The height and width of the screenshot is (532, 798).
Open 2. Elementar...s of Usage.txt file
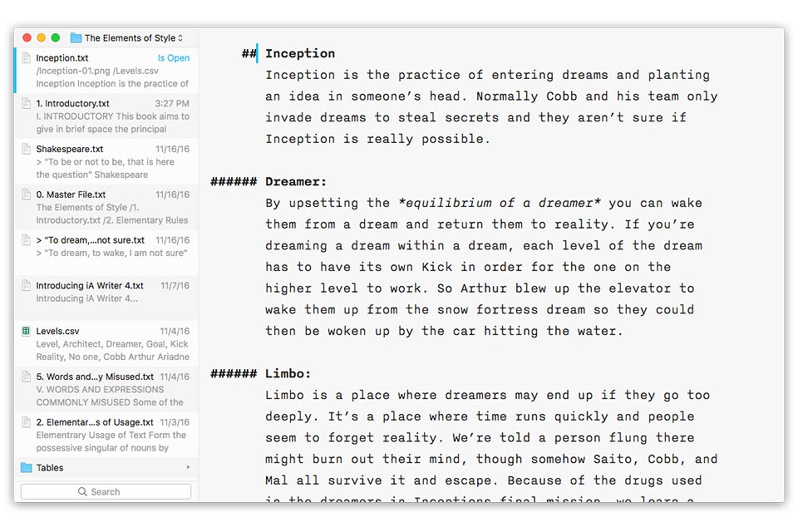[107, 435]
